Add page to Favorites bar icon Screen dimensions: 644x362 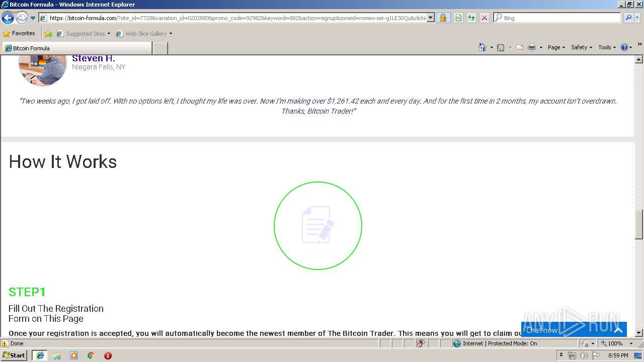48,34
